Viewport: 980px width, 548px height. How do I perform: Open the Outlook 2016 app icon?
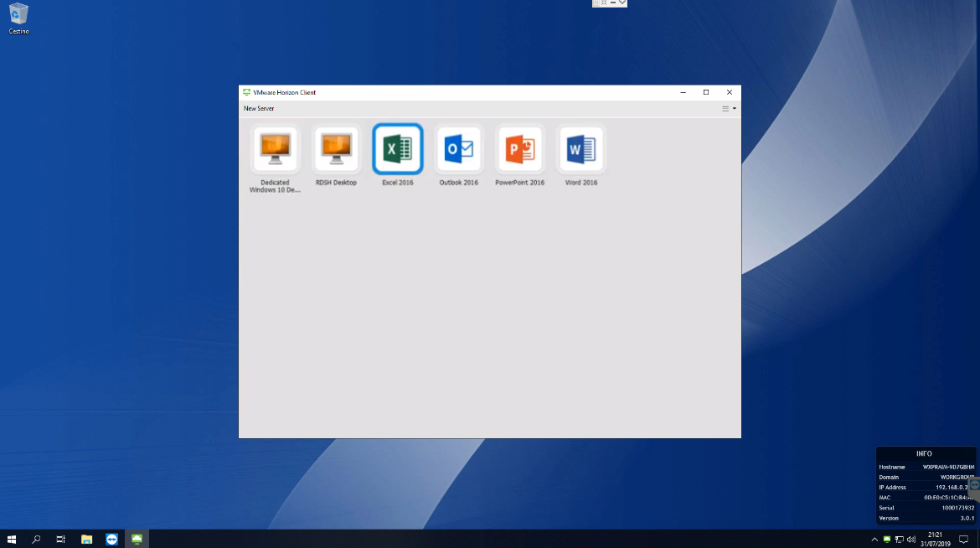point(459,149)
